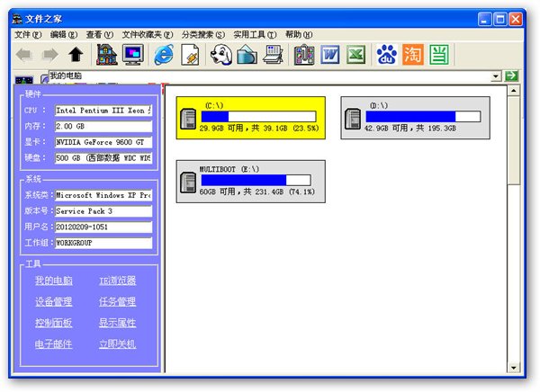Open the 显示属性 link

[x=117, y=323]
